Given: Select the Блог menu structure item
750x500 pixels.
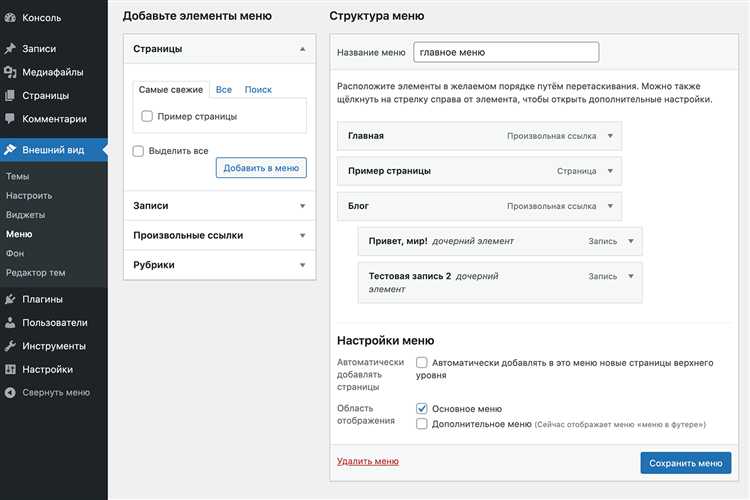Looking at the screenshot, I should click(479, 206).
